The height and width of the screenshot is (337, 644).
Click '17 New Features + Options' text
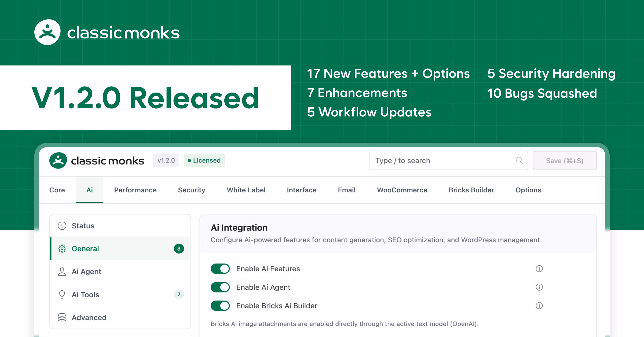click(x=388, y=74)
